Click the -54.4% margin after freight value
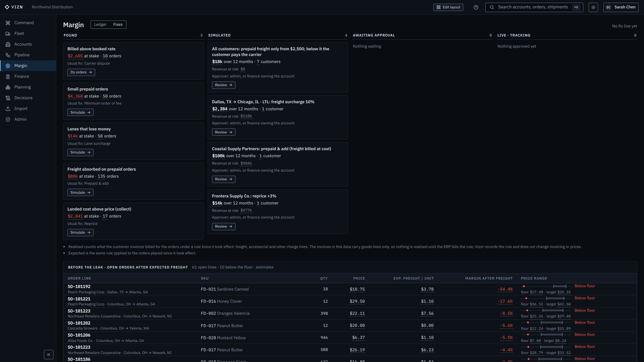 [x=505, y=289]
